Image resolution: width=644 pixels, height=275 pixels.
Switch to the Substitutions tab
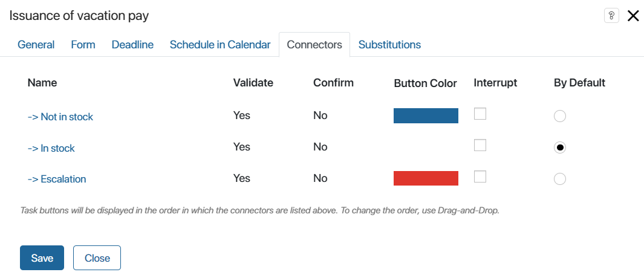pos(390,45)
